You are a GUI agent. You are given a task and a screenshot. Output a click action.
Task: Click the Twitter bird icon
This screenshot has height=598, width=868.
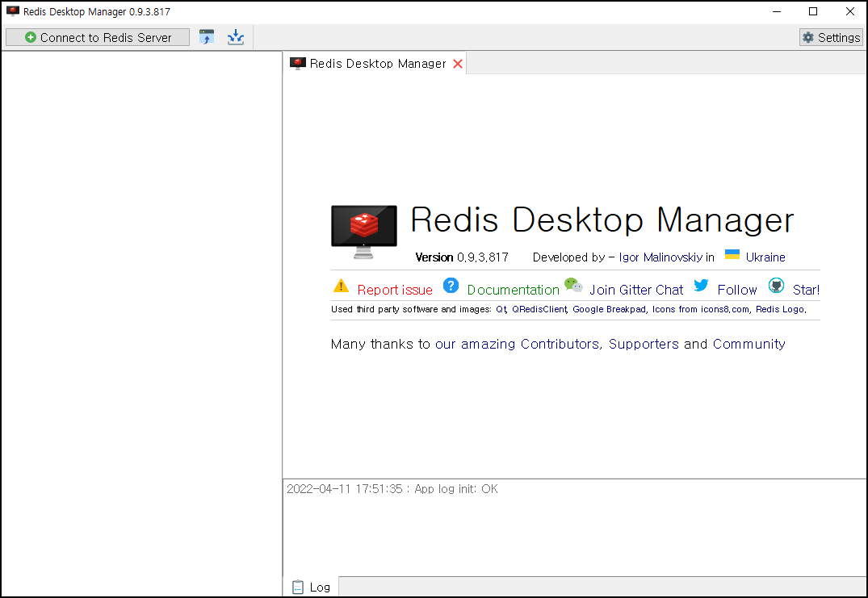tap(702, 286)
